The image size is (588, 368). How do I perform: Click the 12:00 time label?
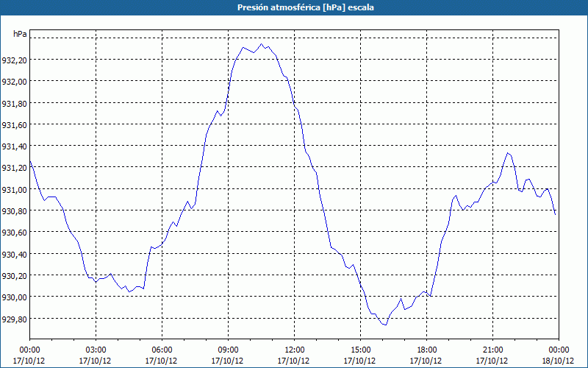coord(294,350)
